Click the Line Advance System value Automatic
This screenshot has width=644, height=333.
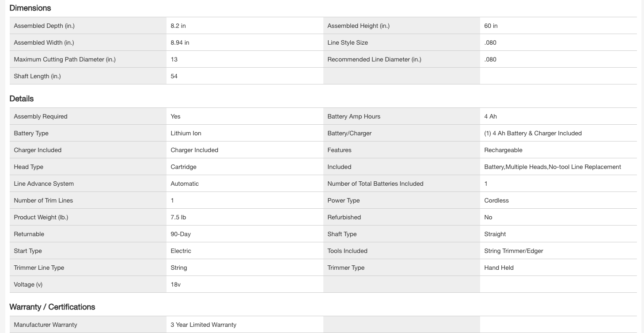pyautogui.click(x=185, y=184)
